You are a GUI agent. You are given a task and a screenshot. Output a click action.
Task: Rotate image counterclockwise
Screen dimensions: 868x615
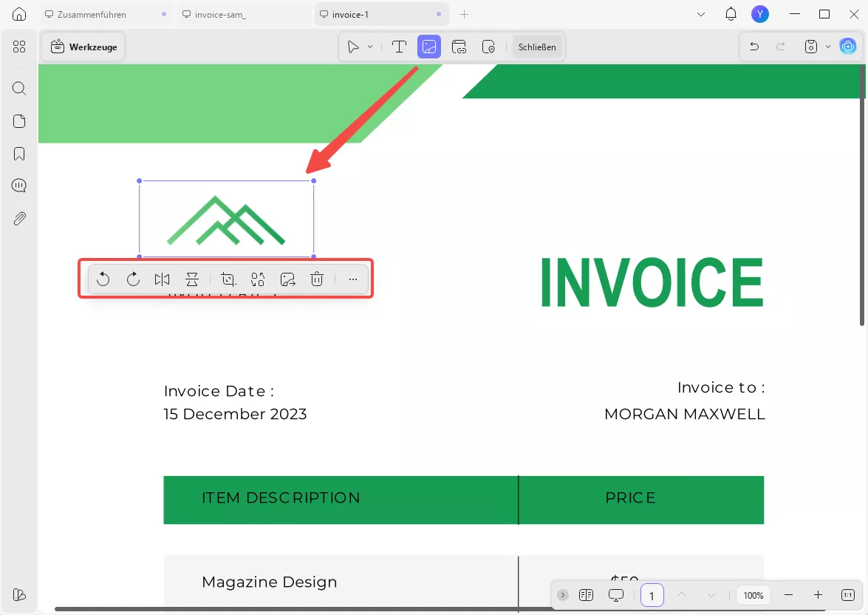pyautogui.click(x=103, y=279)
